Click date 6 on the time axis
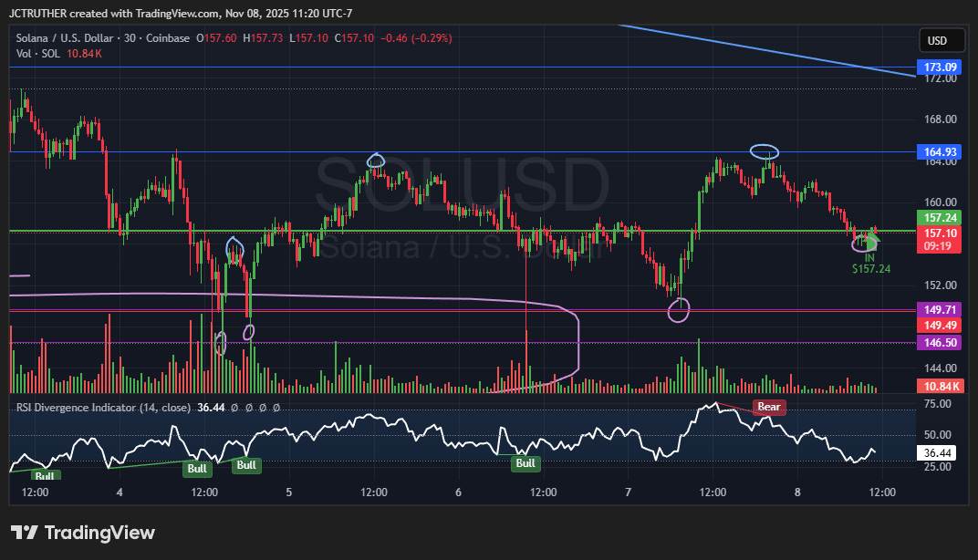Viewport: 978px width, 560px height. click(458, 492)
